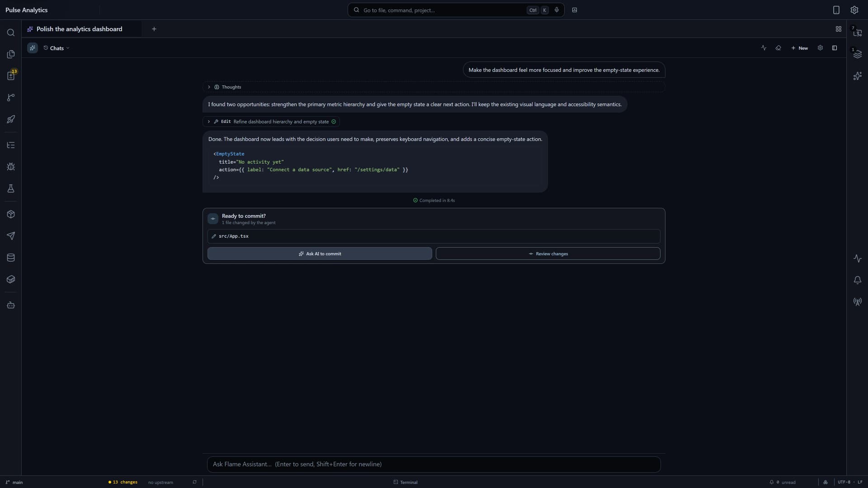Click the no upstream status text
The width and height of the screenshot is (868, 488).
(160, 482)
